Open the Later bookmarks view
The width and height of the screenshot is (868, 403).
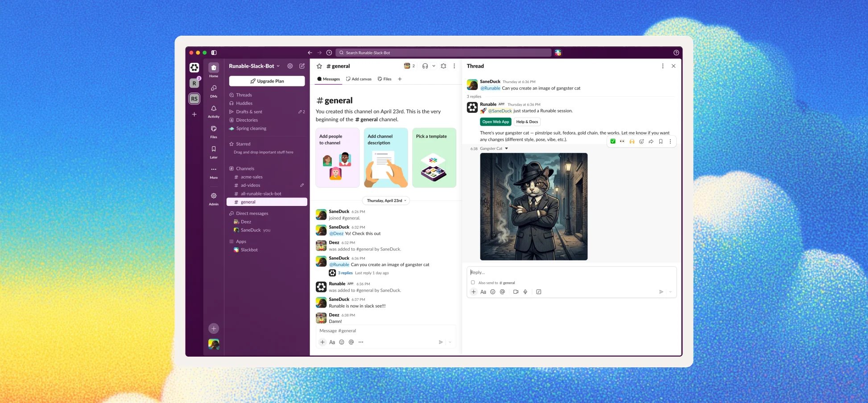(x=214, y=152)
